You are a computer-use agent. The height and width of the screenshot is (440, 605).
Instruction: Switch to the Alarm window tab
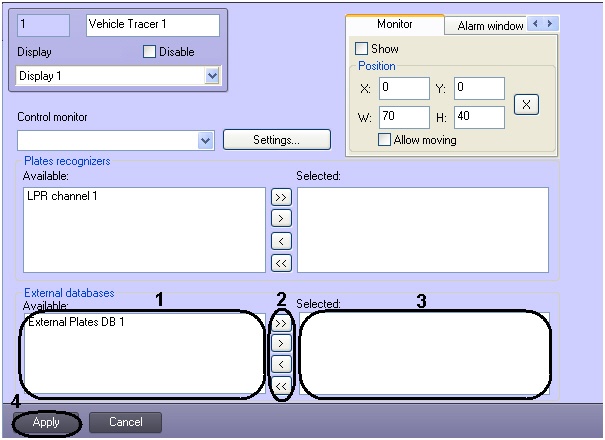[x=489, y=26]
